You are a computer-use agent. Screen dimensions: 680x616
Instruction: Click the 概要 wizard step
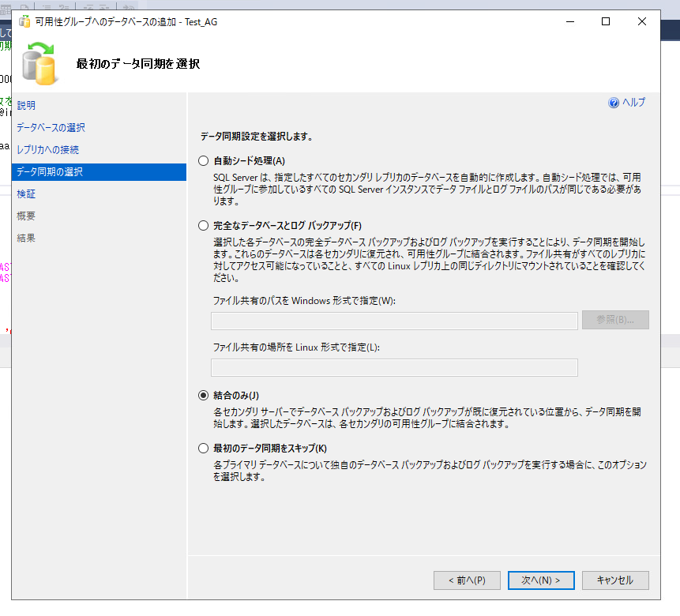26,216
